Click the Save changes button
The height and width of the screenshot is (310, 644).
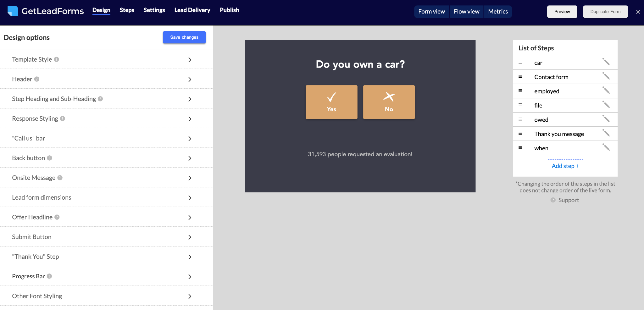click(x=184, y=37)
